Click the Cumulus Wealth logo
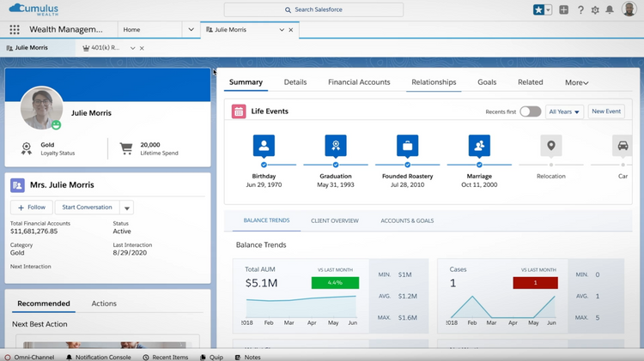Viewport: 644px width, 361px height. 33,9
